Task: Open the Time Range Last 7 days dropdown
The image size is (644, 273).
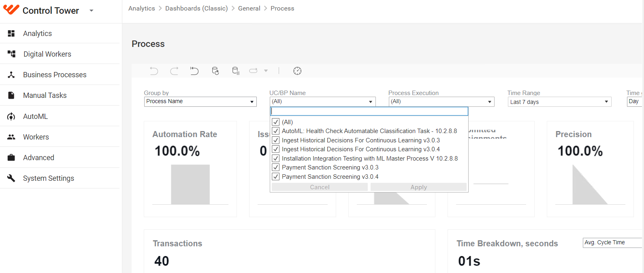Action: (560, 102)
